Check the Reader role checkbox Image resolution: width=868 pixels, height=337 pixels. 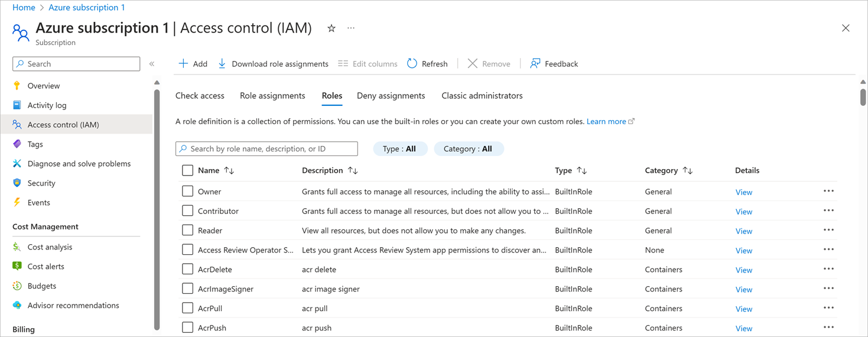coord(188,230)
